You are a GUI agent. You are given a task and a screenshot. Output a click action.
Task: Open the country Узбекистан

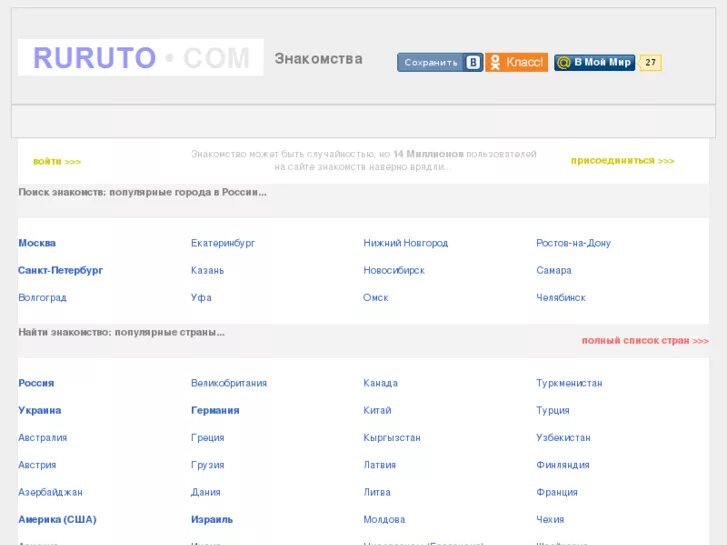[x=563, y=438]
